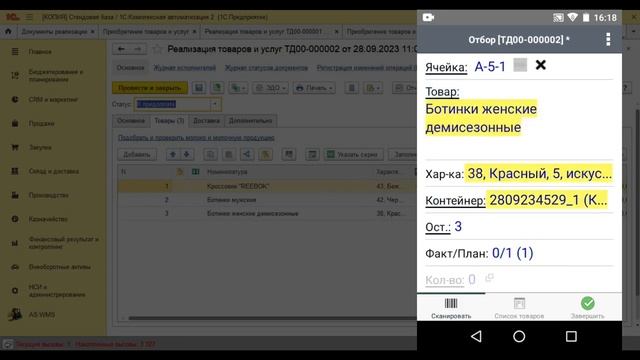This screenshot has width=640, height=360.
Task: Open CRM и маркетинг sidebar section
Action: (x=53, y=100)
